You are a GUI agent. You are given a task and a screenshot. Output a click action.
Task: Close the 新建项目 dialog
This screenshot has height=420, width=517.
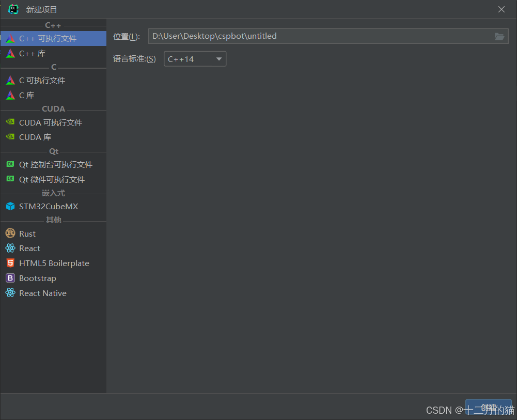[501, 9]
